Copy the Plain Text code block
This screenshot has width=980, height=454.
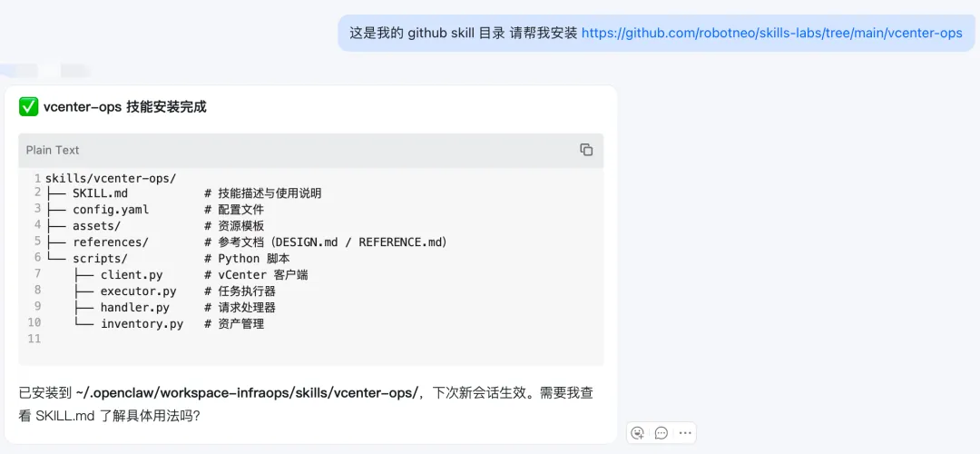(585, 150)
